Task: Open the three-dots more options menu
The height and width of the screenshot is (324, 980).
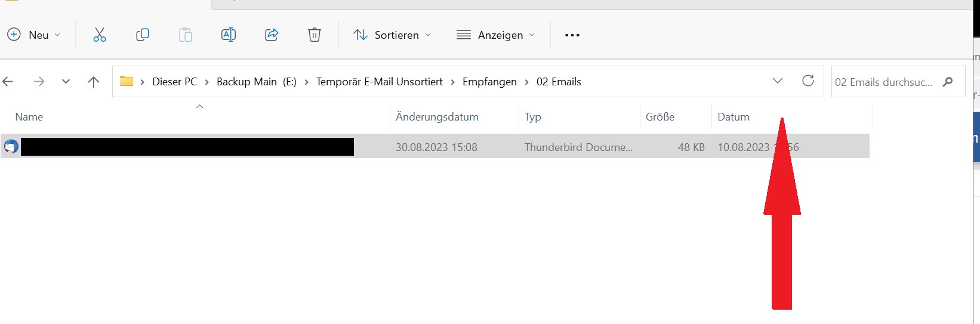Action: point(572,35)
